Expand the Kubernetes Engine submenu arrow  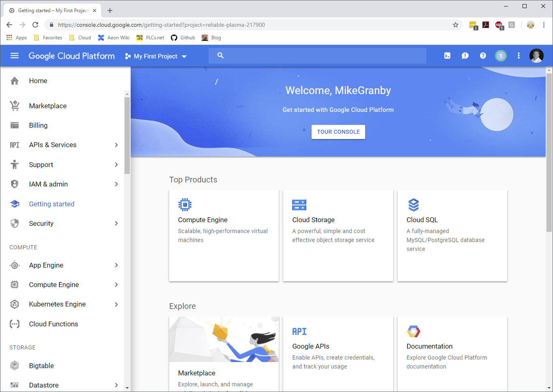pos(116,304)
